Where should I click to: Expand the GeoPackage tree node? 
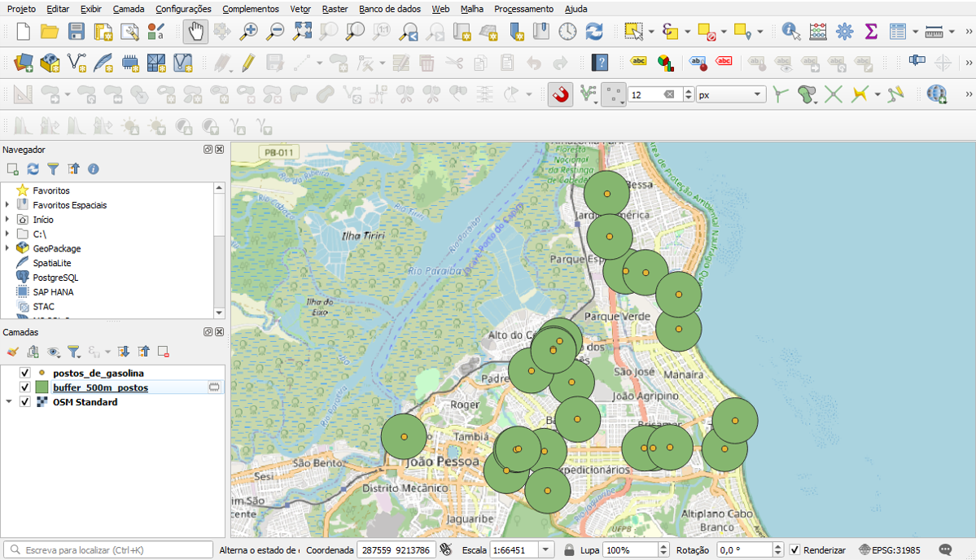(x=7, y=248)
